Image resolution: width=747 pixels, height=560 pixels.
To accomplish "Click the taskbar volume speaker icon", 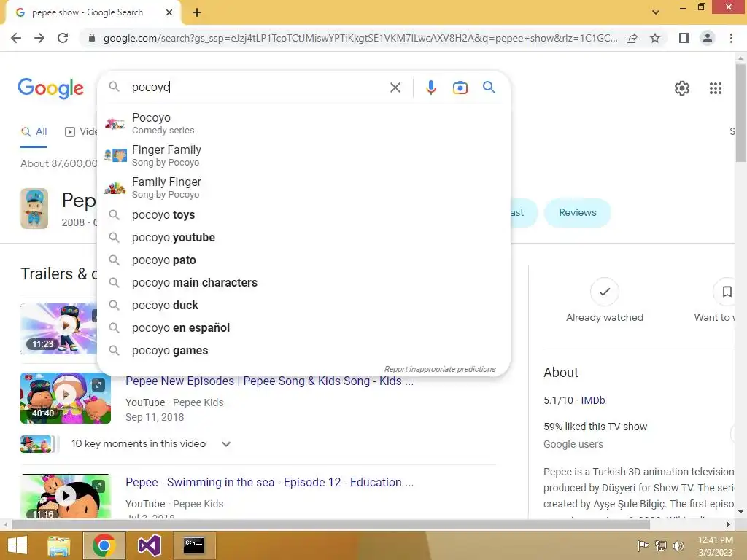I will click(x=678, y=545).
